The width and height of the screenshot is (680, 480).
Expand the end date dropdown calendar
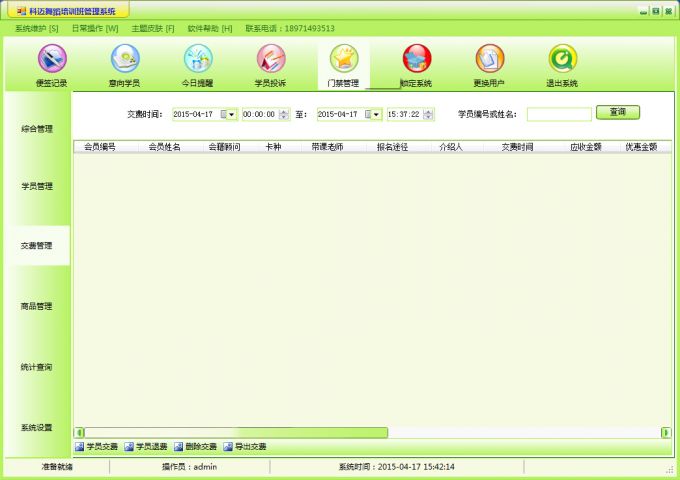point(376,115)
